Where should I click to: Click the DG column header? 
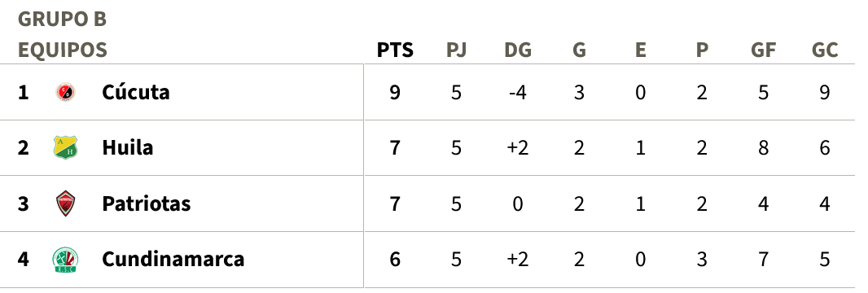518,50
